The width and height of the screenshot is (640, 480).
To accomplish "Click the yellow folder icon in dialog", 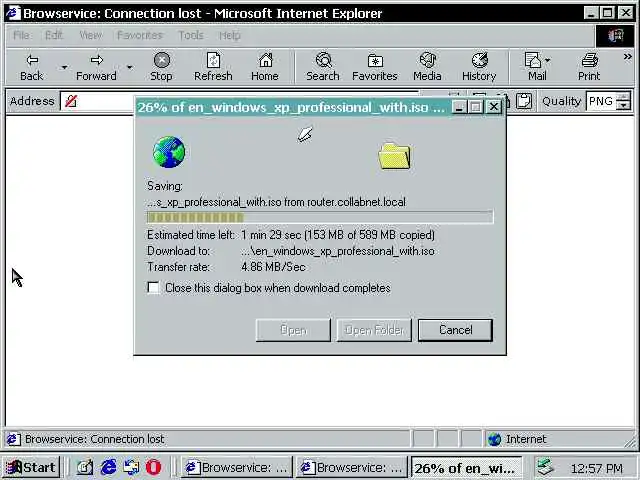I will pyautogui.click(x=394, y=156).
